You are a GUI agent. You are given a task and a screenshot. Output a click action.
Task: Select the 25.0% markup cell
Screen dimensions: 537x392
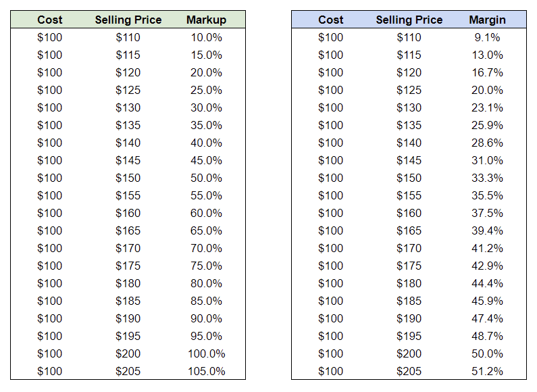coord(206,90)
